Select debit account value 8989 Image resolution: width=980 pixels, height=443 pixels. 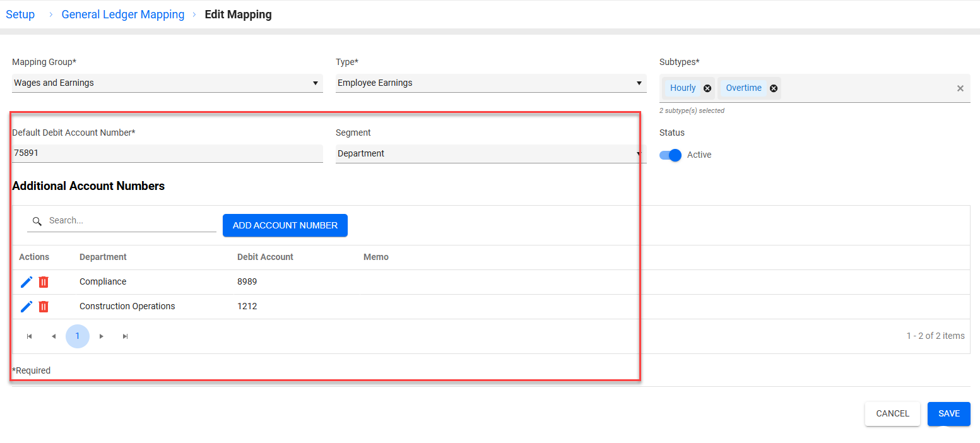point(247,282)
